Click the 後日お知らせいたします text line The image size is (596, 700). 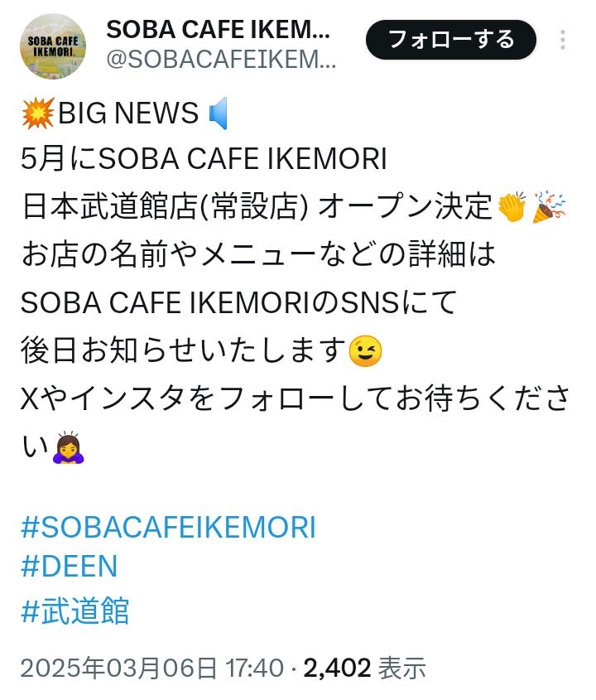click(x=183, y=351)
